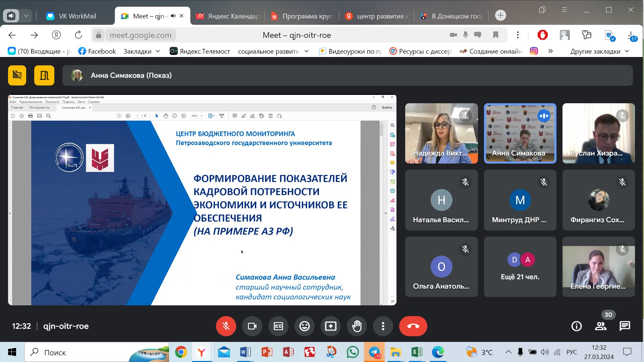This screenshot has width=644, height=362.
Task: Switch to VK WorkMail tab
Action: pos(77,16)
